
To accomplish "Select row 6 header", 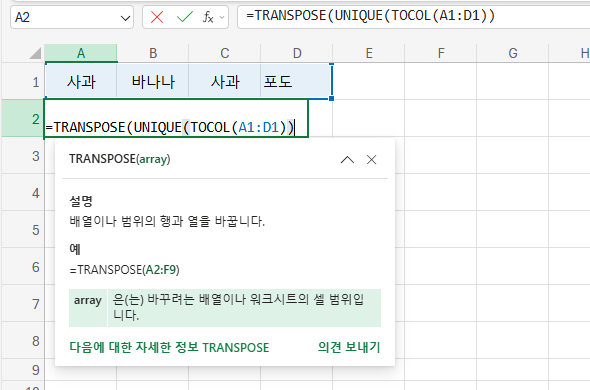I will click(x=23, y=267).
